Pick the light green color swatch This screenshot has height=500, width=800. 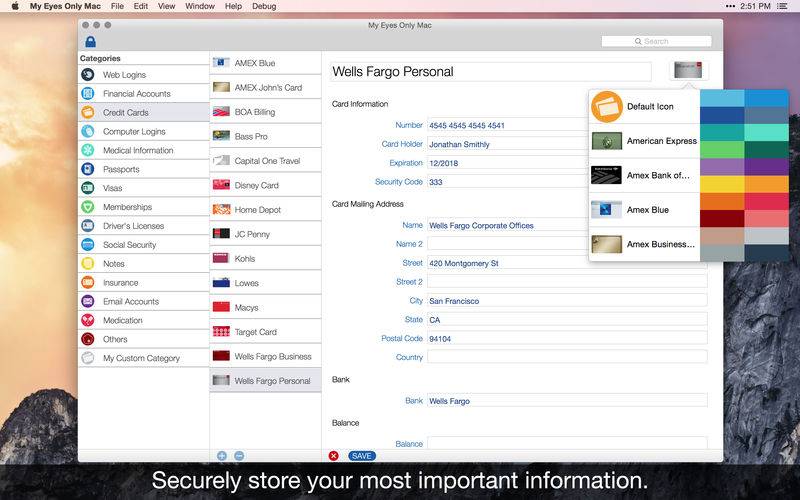[x=722, y=149]
